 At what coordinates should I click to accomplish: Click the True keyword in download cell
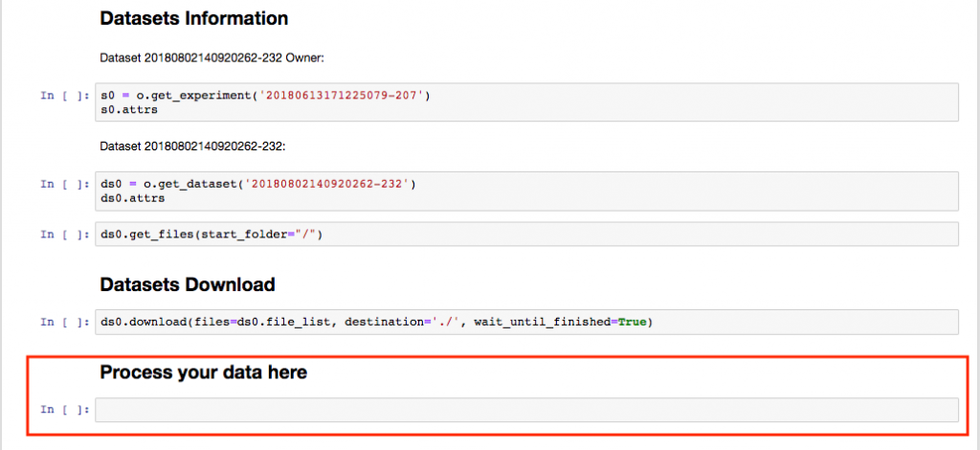(632, 323)
